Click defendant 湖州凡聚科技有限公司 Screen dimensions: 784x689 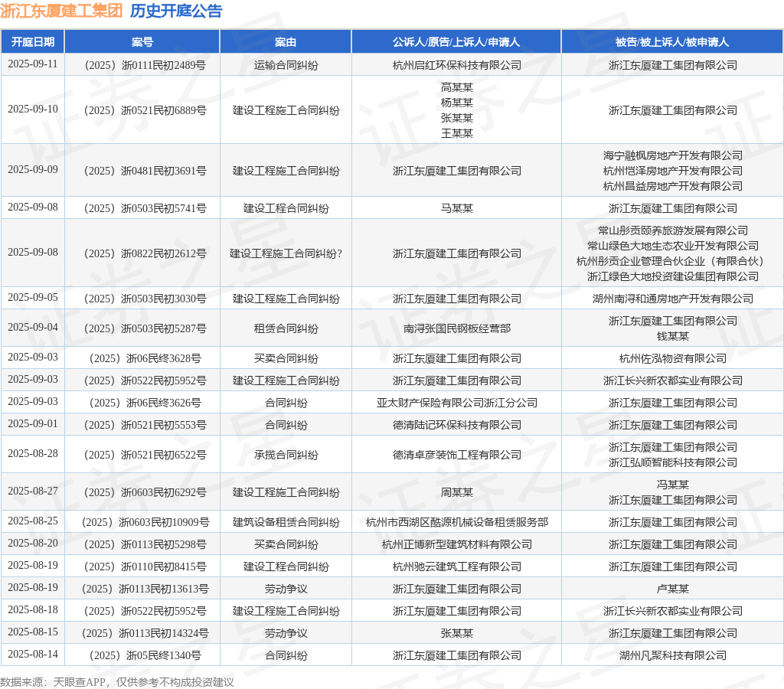[673, 655]
